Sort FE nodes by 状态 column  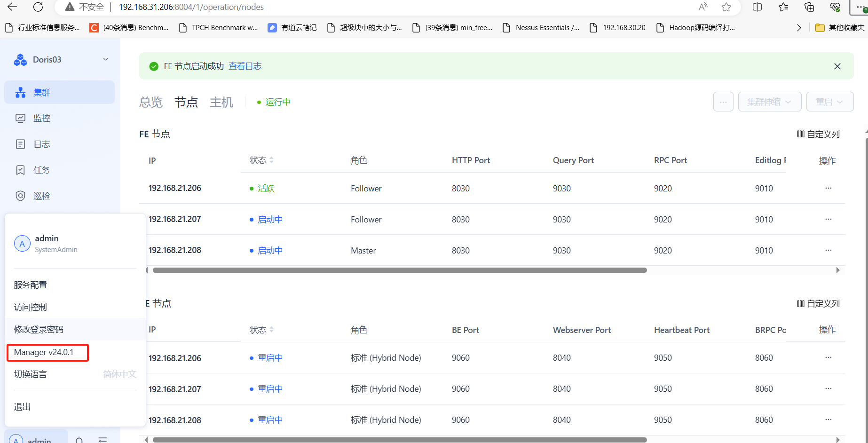coord(271,160)
